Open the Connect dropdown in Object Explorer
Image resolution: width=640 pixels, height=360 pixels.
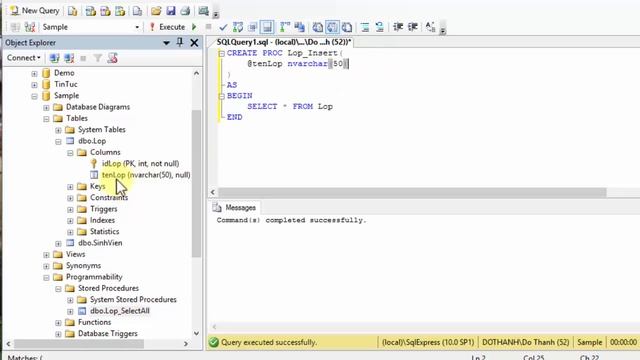(x=24, y=58)
